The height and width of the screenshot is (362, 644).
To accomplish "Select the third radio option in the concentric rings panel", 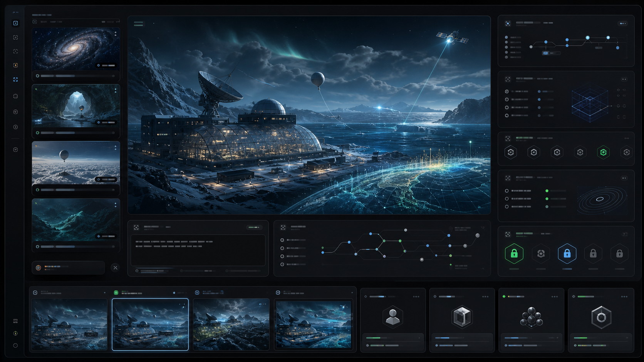I will click(507, 207).
